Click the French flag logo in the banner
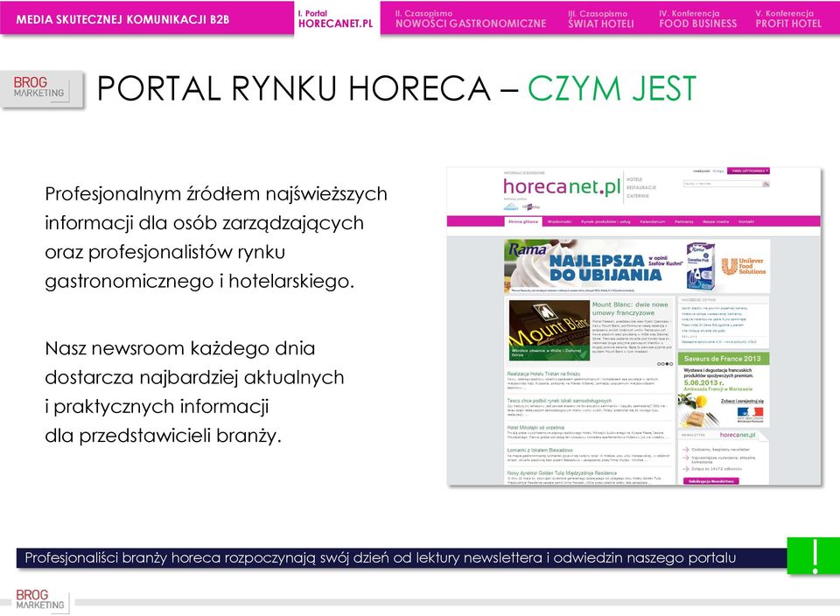This screenshot has width=840, height=616. point(750,413)
